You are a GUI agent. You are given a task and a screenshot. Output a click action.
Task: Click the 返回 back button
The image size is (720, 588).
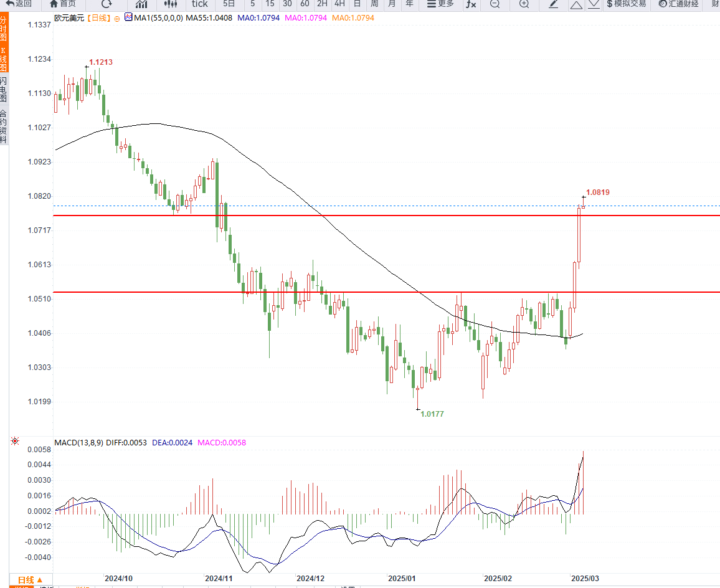point(19,4)
